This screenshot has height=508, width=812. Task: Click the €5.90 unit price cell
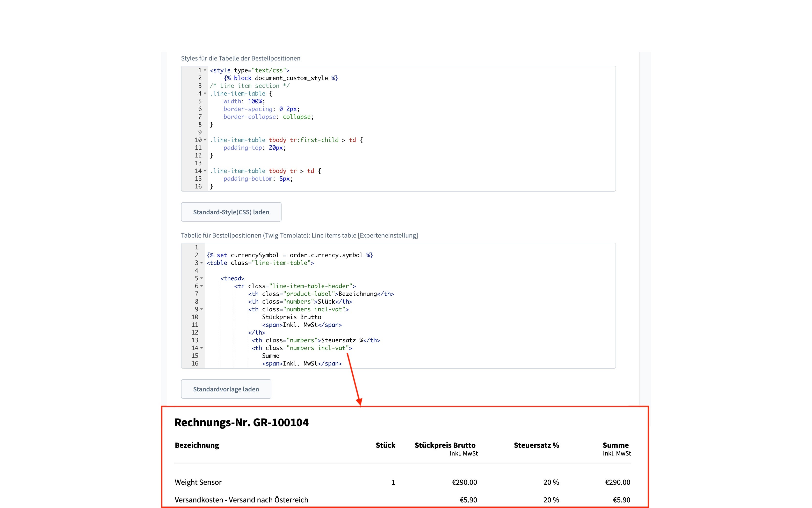[468, 500]
